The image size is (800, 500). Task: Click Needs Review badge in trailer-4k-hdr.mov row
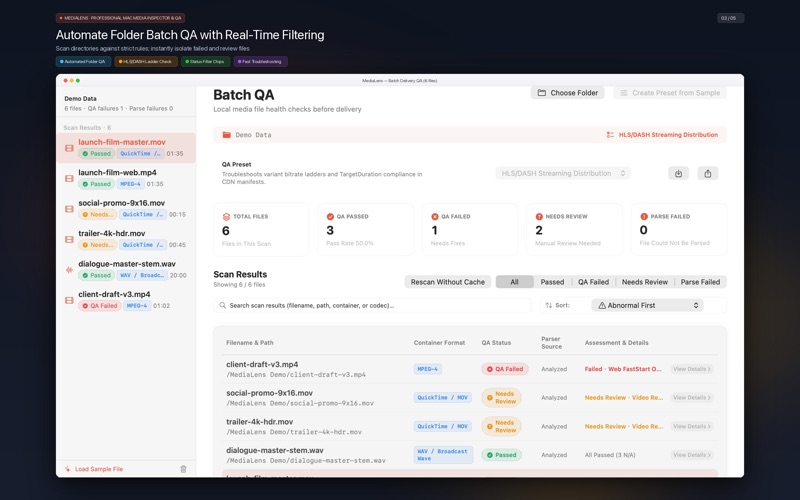click(502, 426)
